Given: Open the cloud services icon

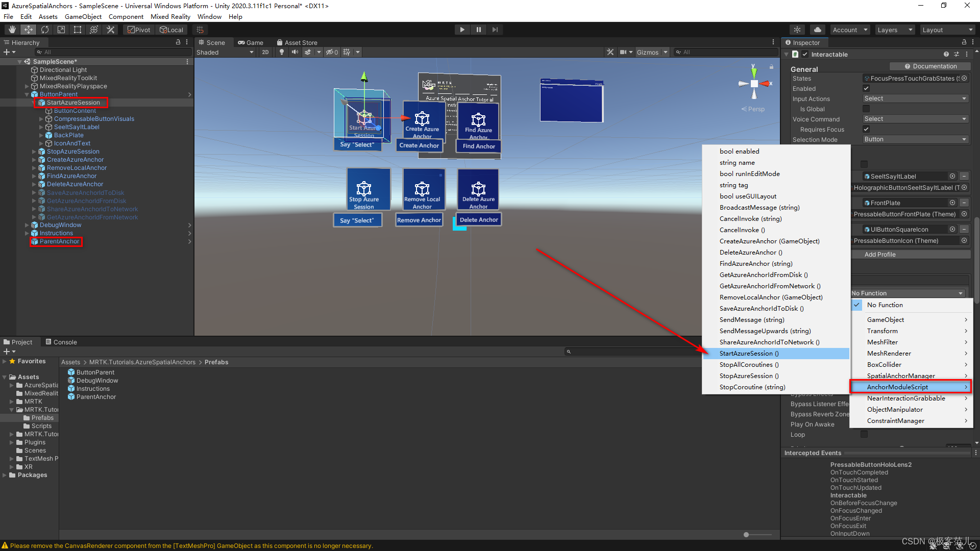Looking at the screenshot, I should (x=818, y=30).
